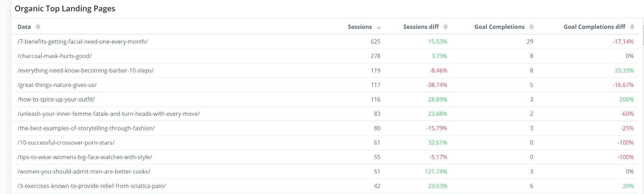Click the 121.74% sessions diff value
This screenshot has height=194, width=644.
pos(436,172)
